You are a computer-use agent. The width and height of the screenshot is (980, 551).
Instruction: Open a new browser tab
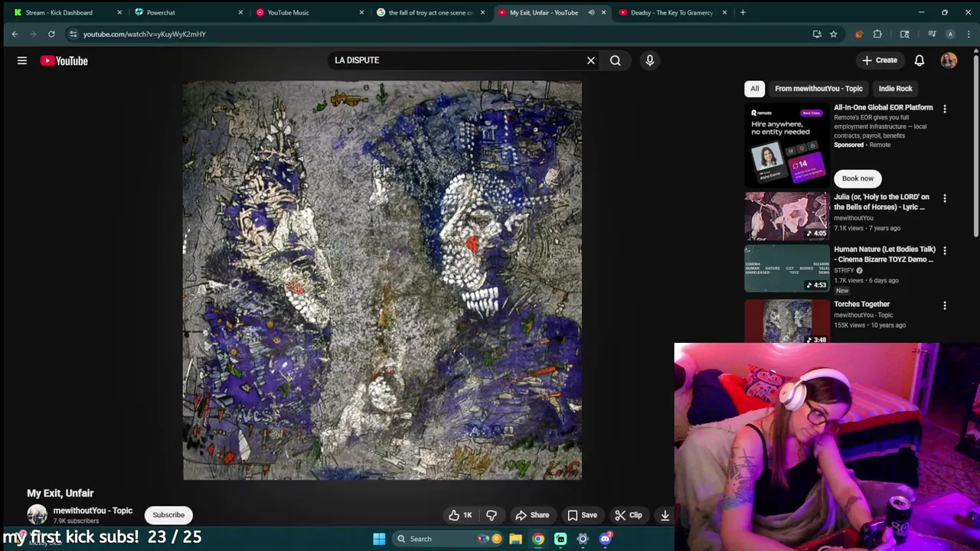(743, 12)
